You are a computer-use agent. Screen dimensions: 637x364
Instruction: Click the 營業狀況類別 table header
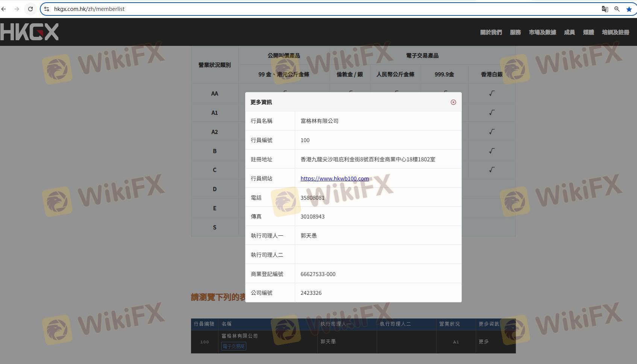[215, 65]
